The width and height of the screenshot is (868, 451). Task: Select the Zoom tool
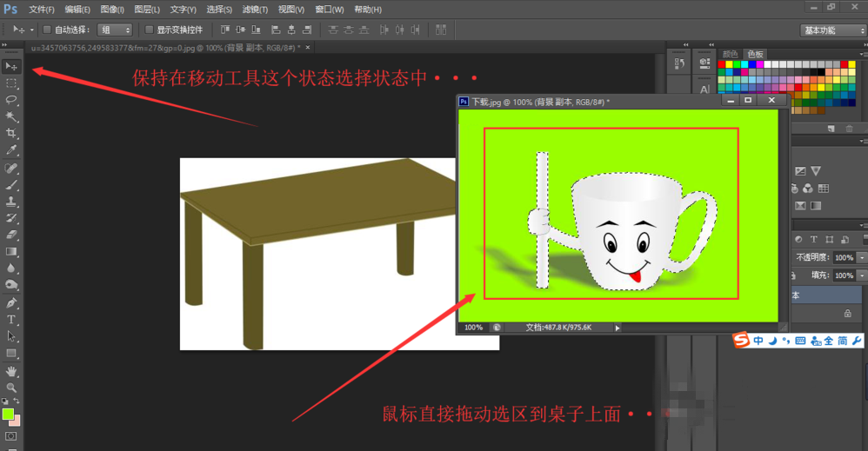coord(11,387)
